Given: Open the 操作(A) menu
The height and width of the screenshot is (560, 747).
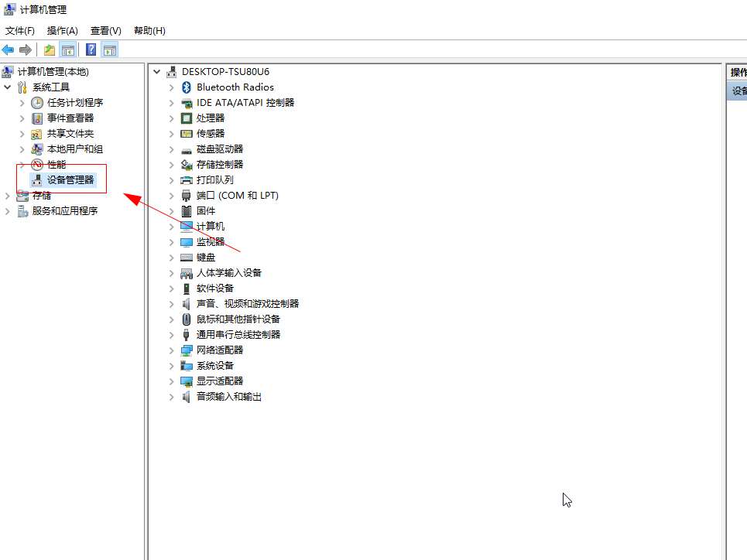Looking at the screenshot, I should click(x=63, y=31).
